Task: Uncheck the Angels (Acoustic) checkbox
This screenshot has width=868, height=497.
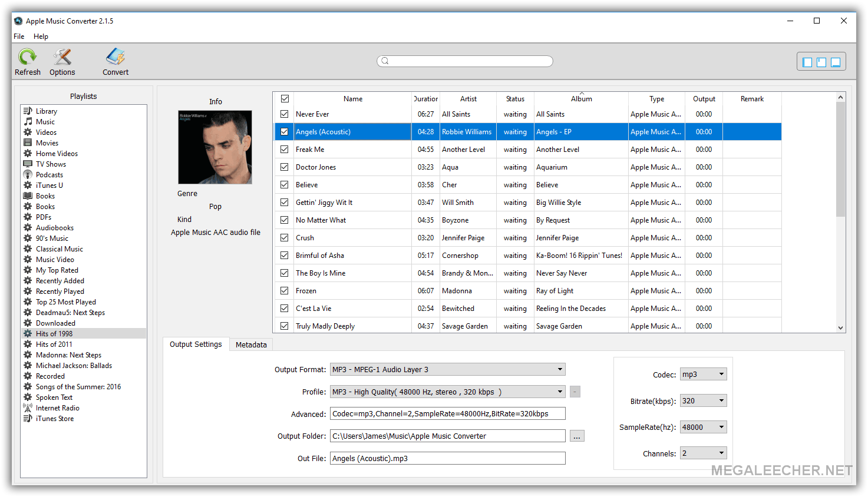Action: tap(285, 132)
